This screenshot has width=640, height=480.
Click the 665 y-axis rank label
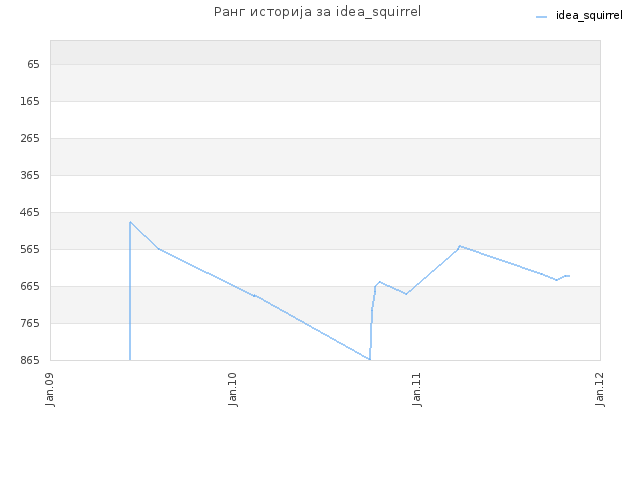[x=30, y=286]
